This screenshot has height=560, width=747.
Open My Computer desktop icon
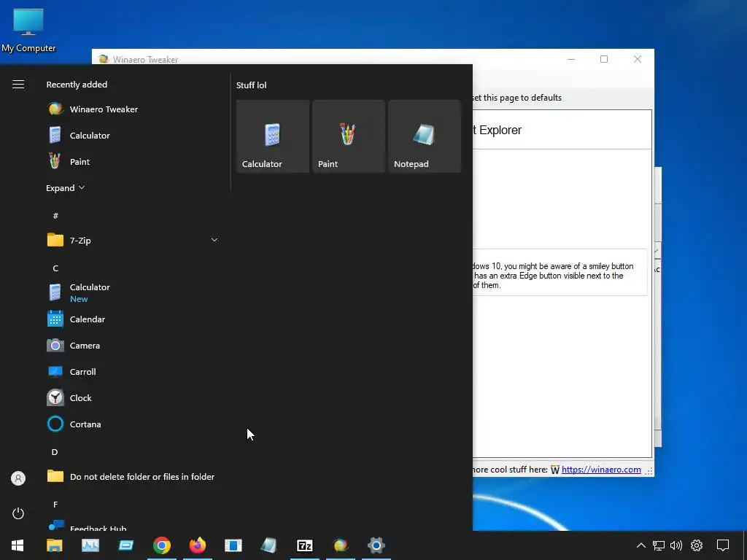[x=28, y=31]
